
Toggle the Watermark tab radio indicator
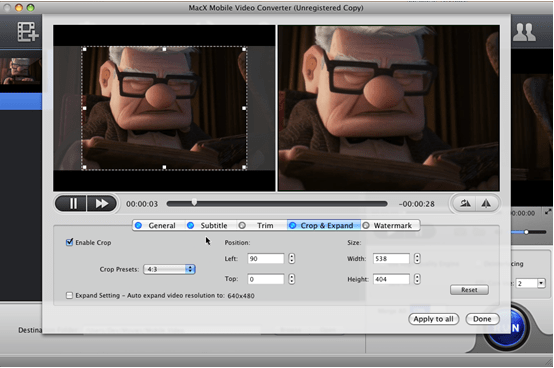pyautogui.click(x=366, y=225)
